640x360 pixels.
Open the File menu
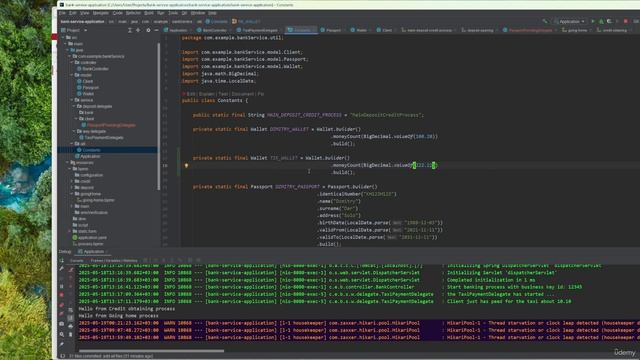(x=62, y=13)
